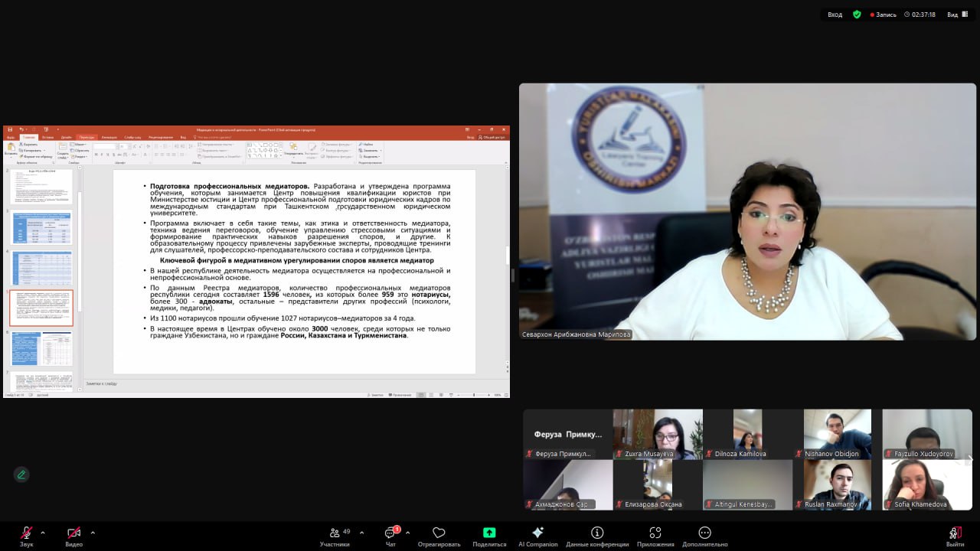Expand video options arrow next to Видео

tap(93, 532)
